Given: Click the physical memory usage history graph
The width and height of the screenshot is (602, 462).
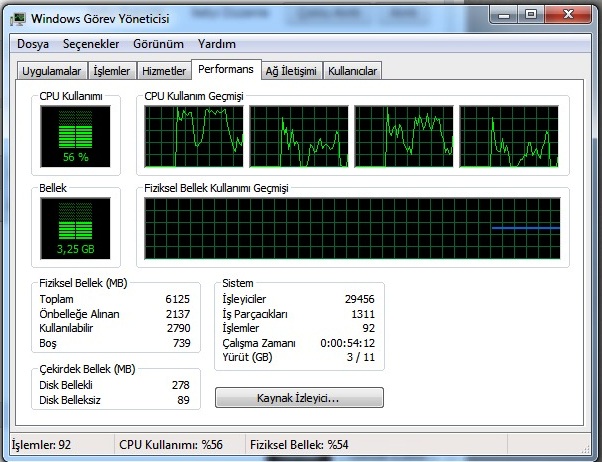Looking at the screenshot, I should [x=352, y=229].
